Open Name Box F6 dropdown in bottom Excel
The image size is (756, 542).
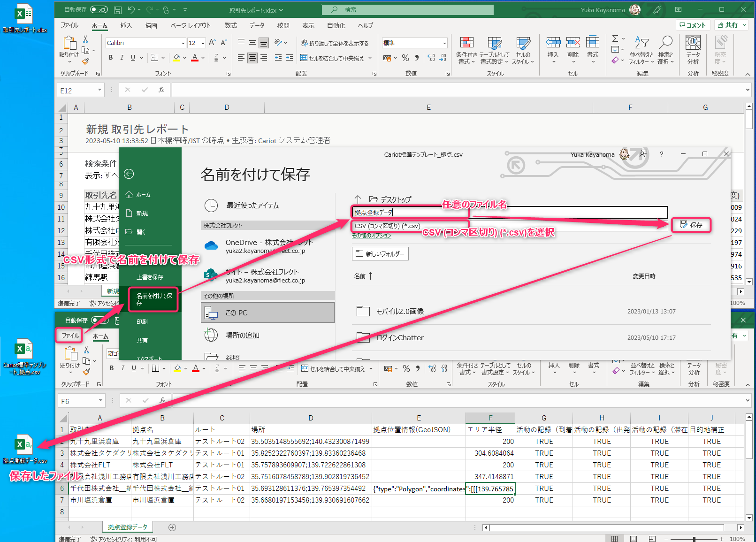pos(100,401)
